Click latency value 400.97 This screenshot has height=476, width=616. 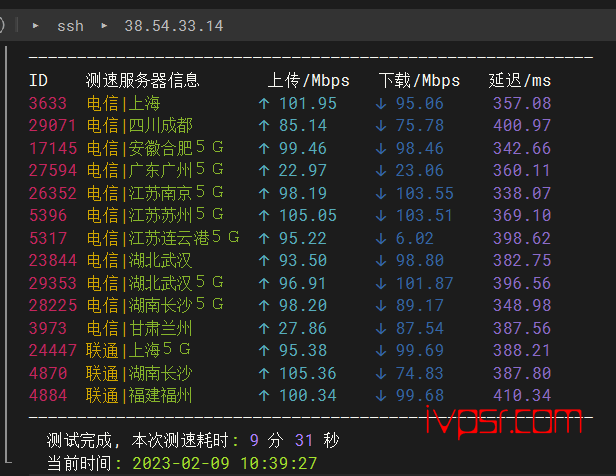click(522, 126)
